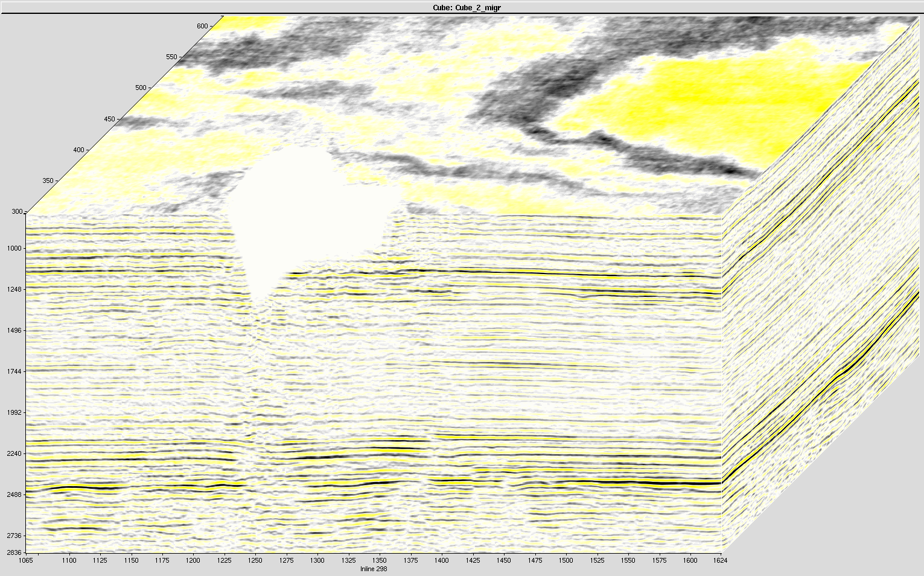
Task: Pick trace number 1300 on bottom axis
Action: coord(317,560)
